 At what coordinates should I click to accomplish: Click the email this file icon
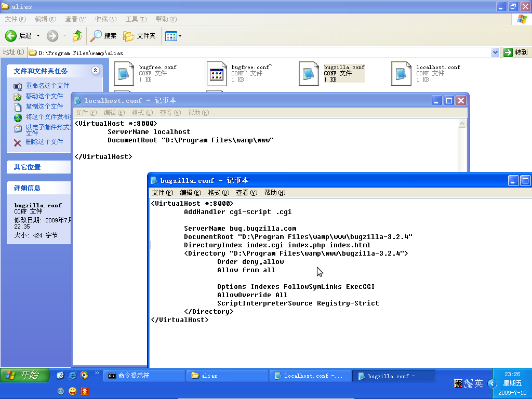[18, 129]
